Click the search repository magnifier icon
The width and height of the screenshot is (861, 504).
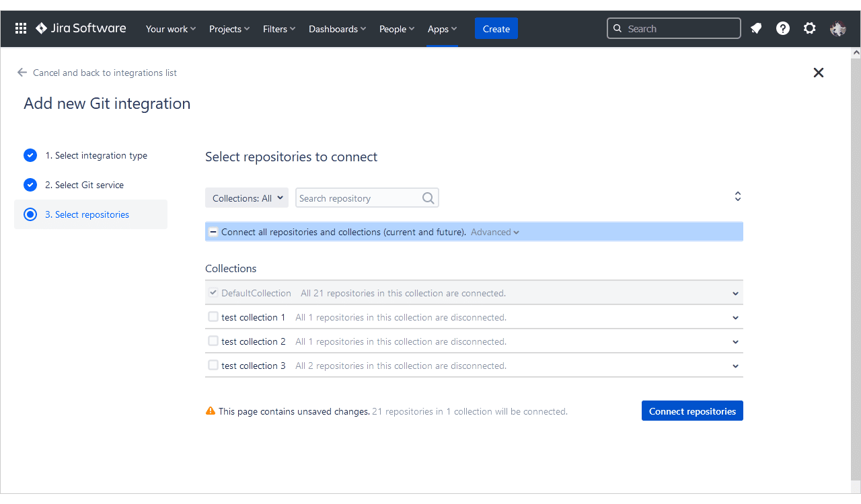pyautogui.click(x=428, y=198)
